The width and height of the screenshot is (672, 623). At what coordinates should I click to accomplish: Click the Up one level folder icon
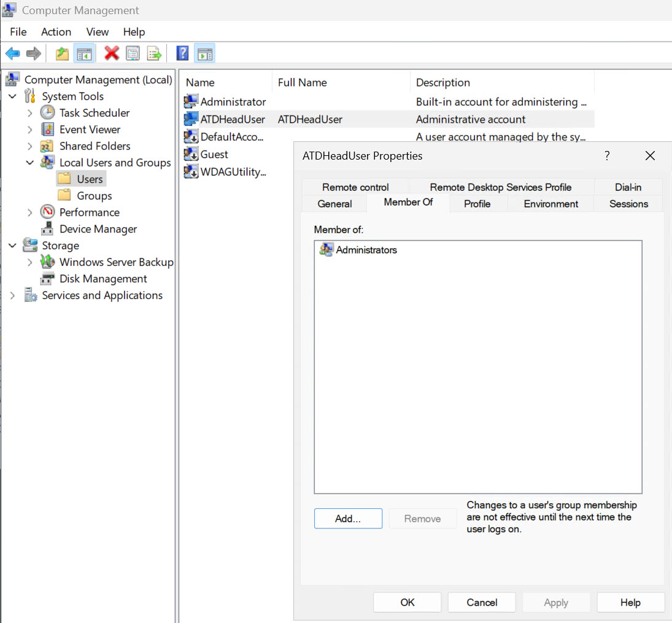tap(62, 53)
